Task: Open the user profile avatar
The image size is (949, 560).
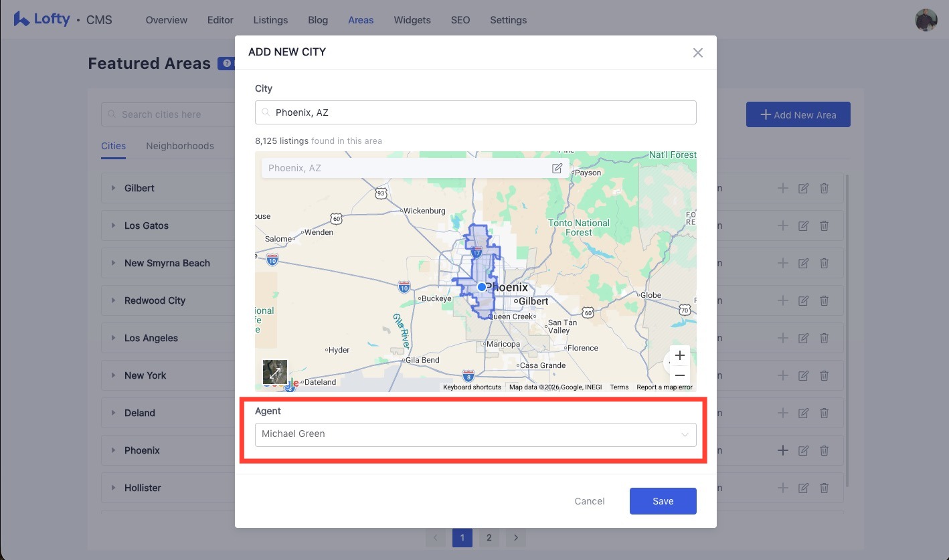Action: pos(926,20)
